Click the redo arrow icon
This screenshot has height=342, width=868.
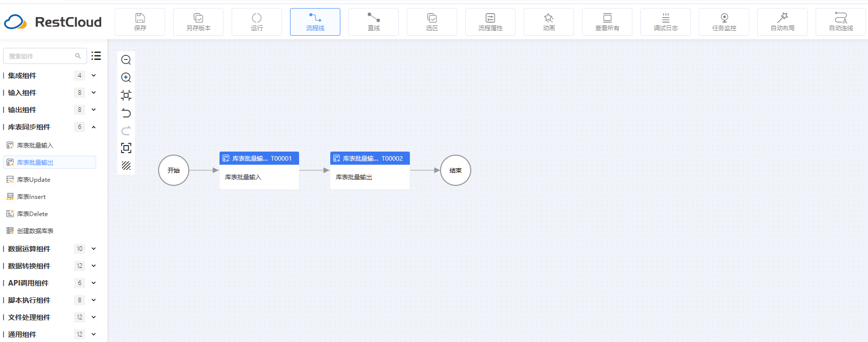pos(126,130)
